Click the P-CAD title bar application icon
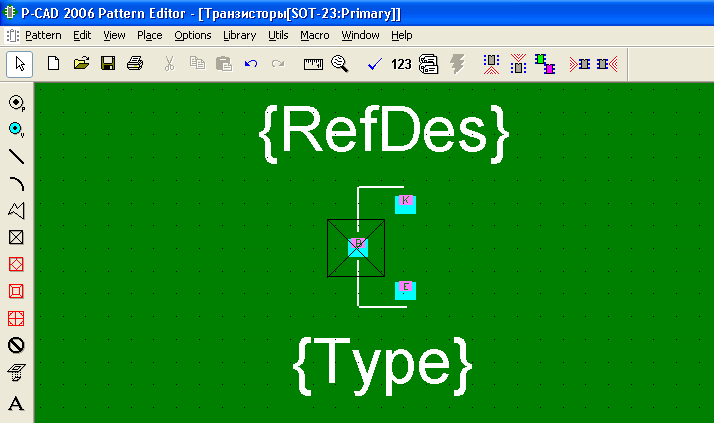This screenshot has width=714, height=423. tap(10, 13)
